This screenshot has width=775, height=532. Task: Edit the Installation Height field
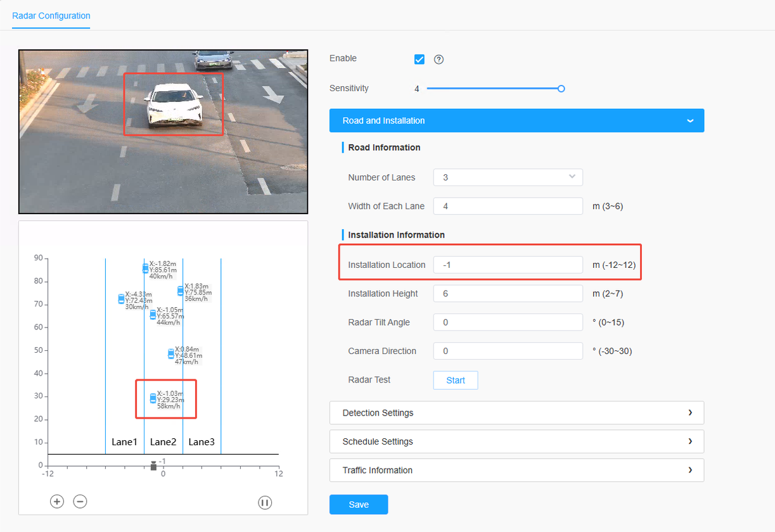(x=508, y=294)
